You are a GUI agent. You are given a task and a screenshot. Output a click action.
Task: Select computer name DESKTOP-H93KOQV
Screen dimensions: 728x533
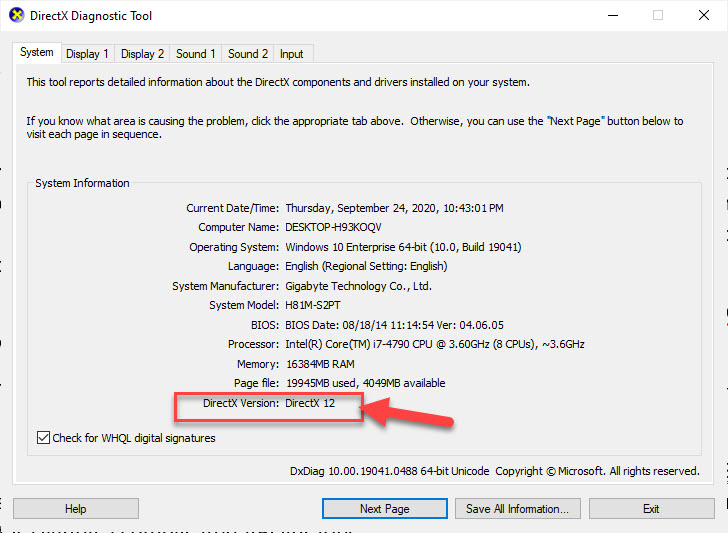coord(333,228)
